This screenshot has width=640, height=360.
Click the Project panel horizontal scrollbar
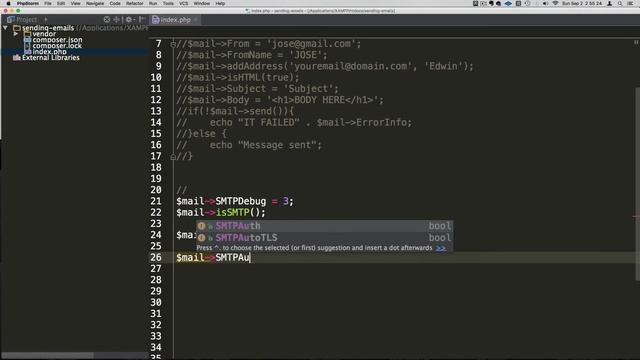point(47,356)
